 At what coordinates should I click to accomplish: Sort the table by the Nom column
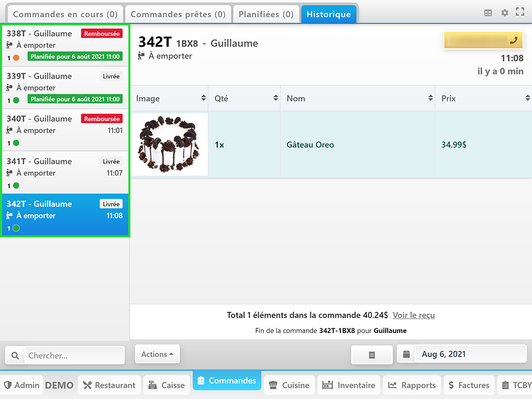tap(430, 98)
